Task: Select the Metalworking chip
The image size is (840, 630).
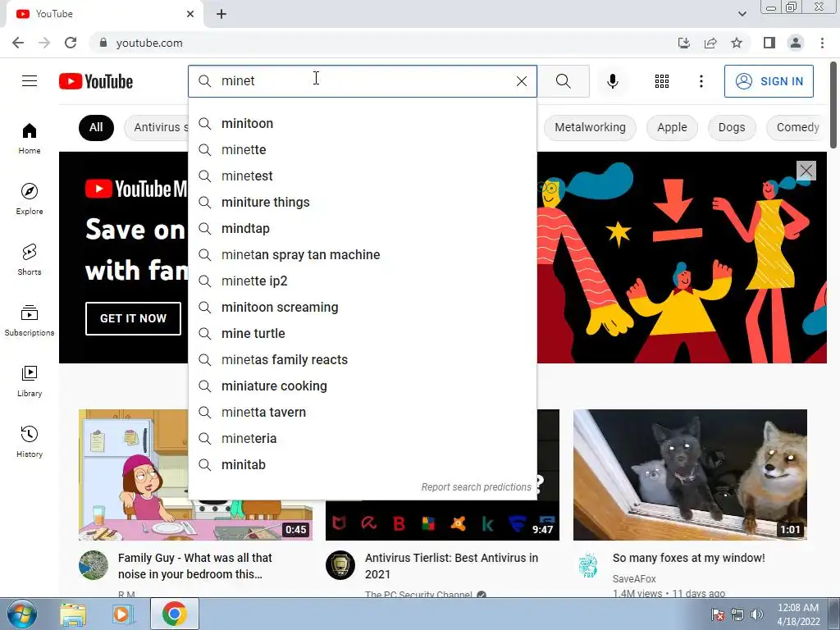Action: (x=590, y=127)
